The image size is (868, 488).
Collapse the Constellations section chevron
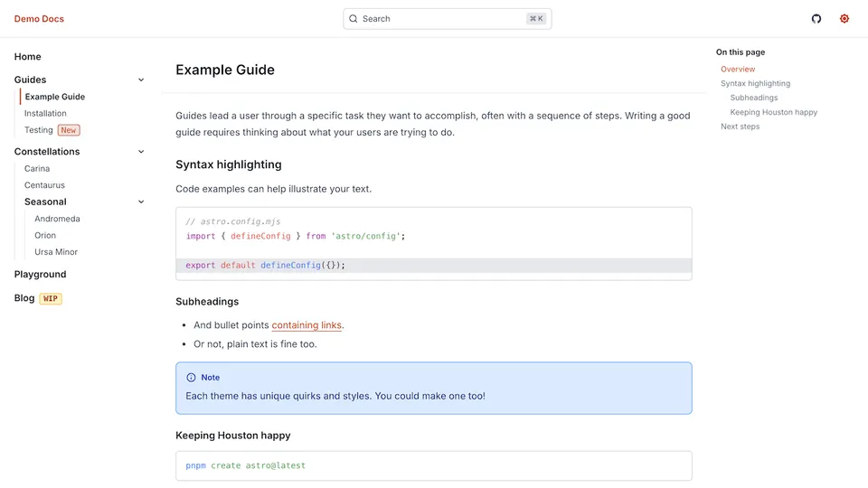[141, 152]
